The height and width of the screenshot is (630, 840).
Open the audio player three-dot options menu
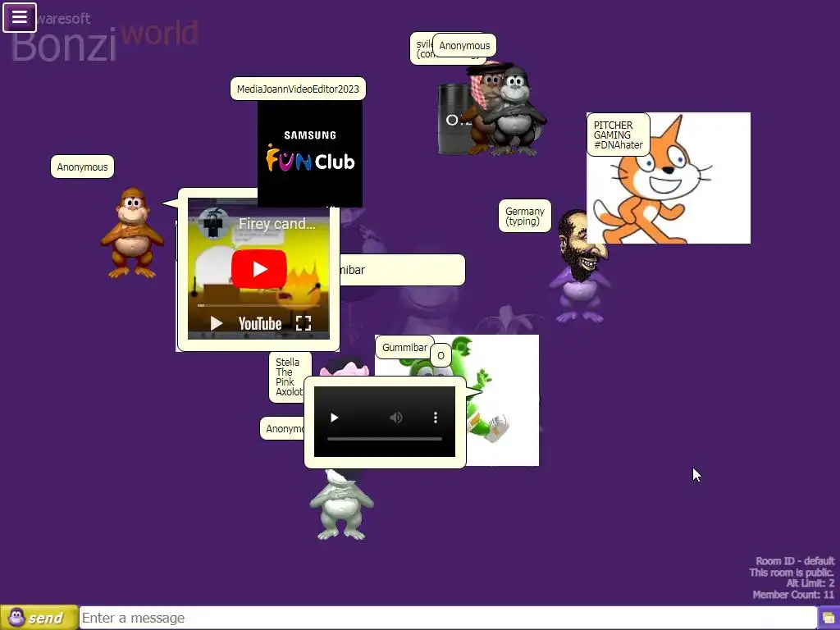coord(436,418)
